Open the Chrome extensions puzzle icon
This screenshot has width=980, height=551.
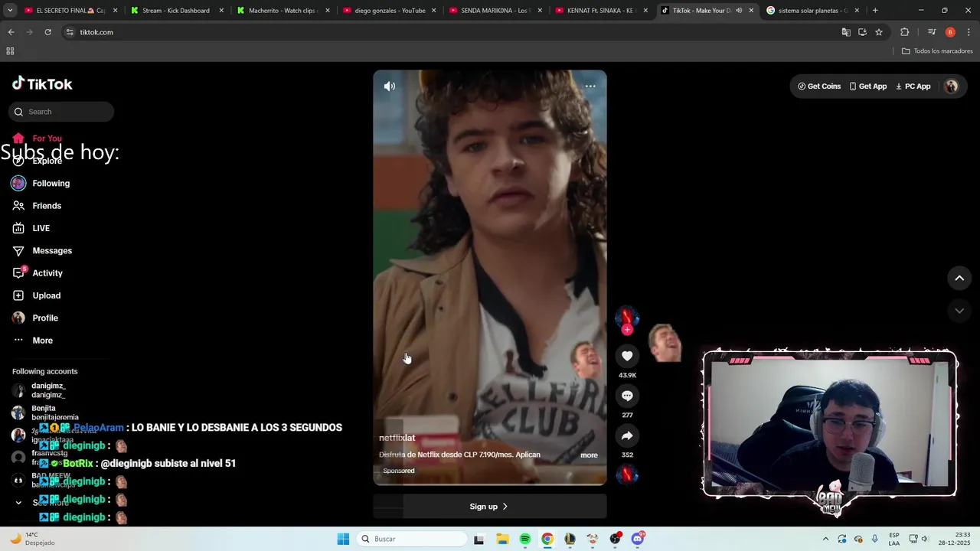(x=904, y=32)
